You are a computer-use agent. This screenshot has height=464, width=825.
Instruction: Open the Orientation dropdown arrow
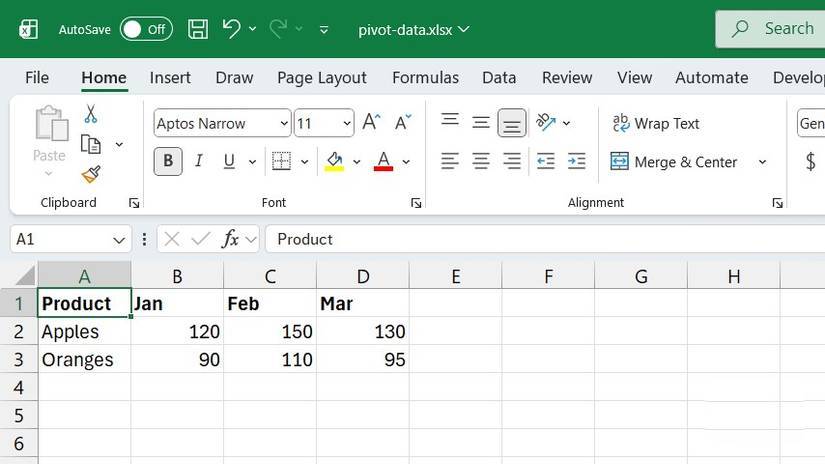(566, 123)
